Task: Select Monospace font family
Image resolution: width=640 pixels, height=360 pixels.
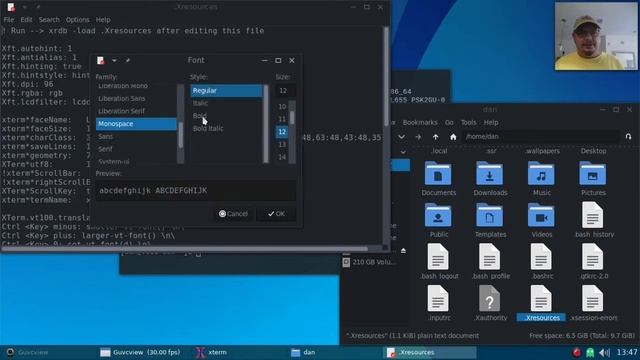Action: (x=136, y=124)
